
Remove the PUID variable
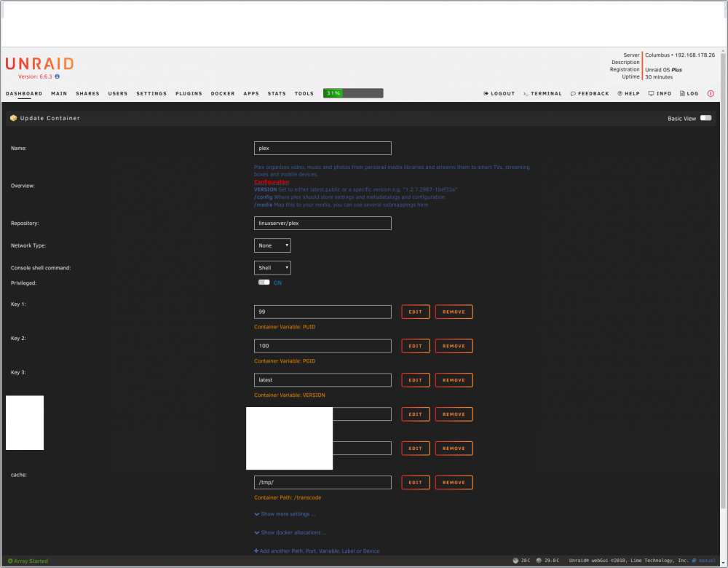[x=454, y=312]
